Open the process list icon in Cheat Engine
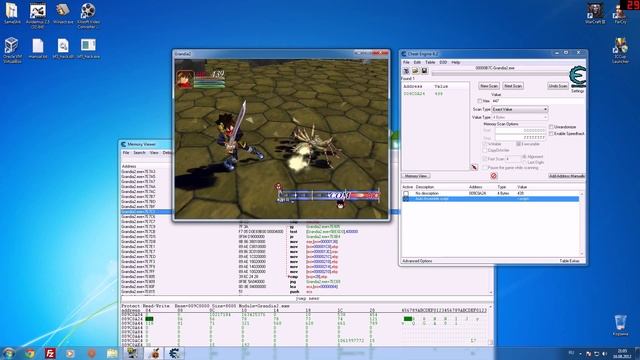640x360 pixels. 406,71
